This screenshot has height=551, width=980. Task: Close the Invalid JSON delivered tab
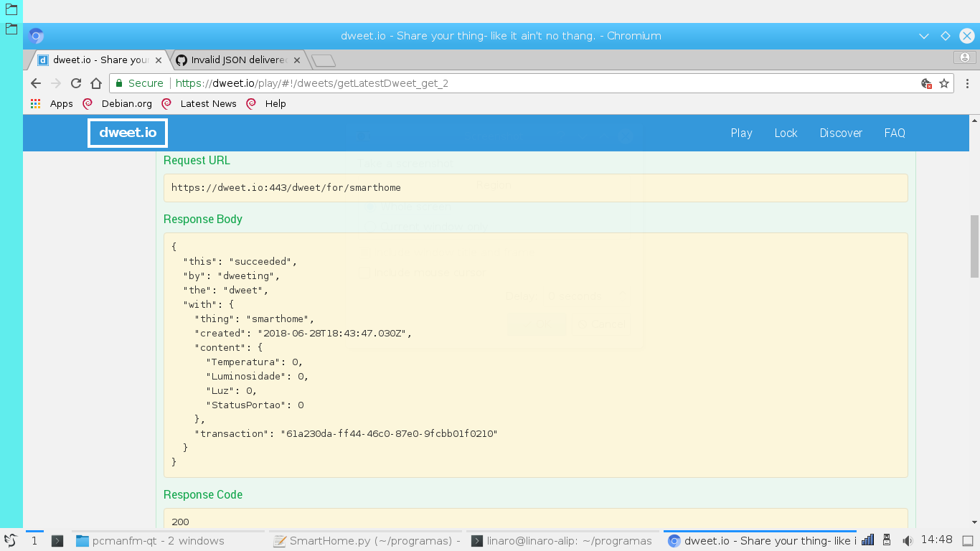(x=297, y=60)
